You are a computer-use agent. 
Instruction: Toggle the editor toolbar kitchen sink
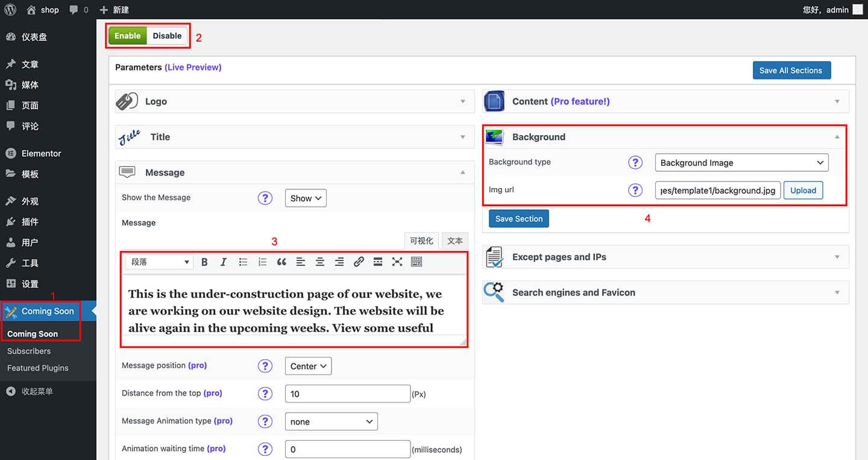coord(417,262)
